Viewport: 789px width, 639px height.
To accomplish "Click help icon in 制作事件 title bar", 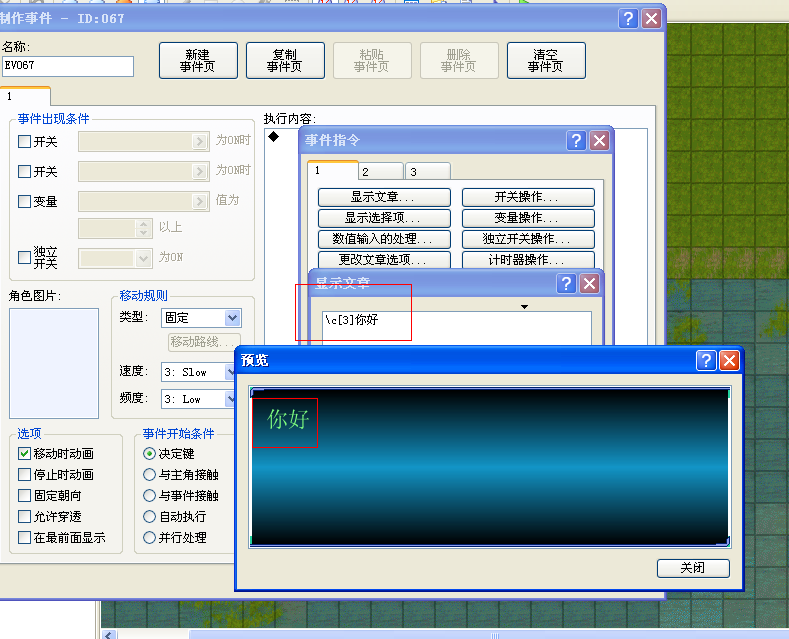I will click(628, 19).
